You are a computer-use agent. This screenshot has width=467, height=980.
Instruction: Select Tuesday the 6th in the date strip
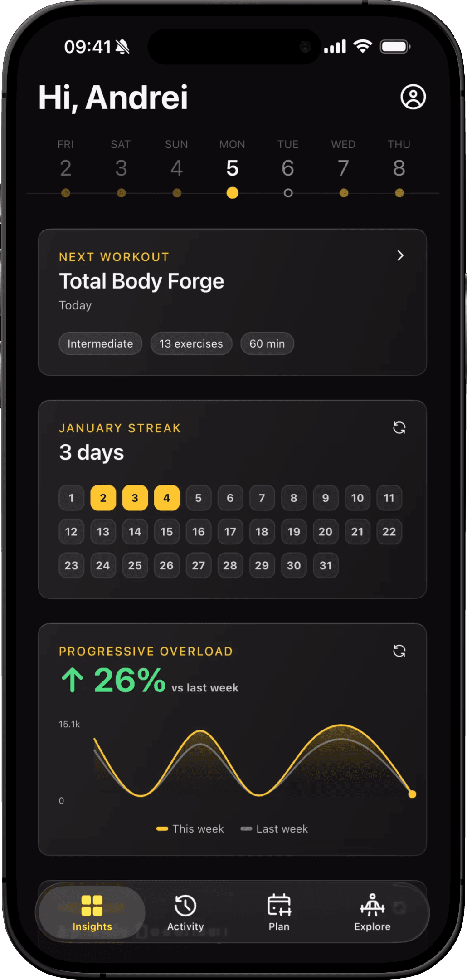(287, 168)
